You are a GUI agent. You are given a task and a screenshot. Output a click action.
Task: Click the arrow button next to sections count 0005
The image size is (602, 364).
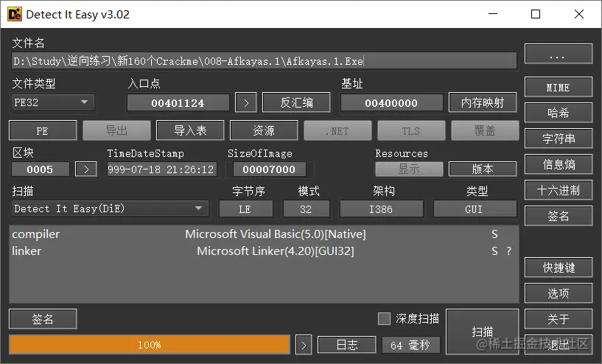tap(86, 169)
